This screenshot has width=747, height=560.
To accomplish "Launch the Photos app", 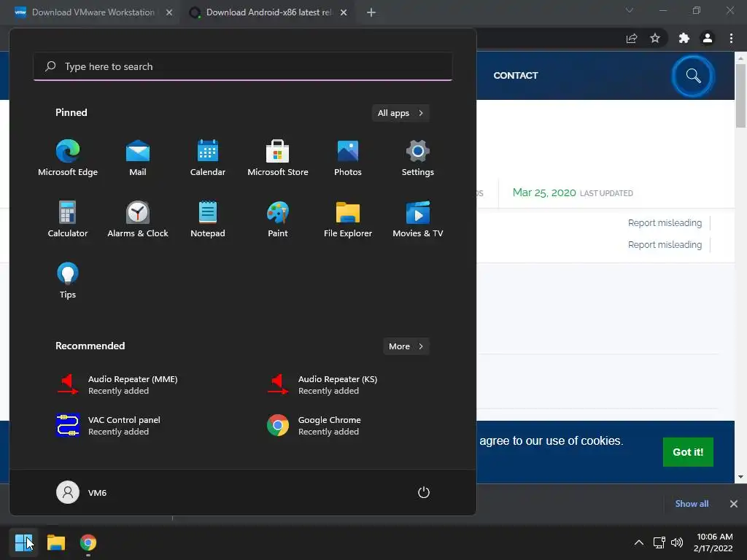I will [x=348, y=158].
